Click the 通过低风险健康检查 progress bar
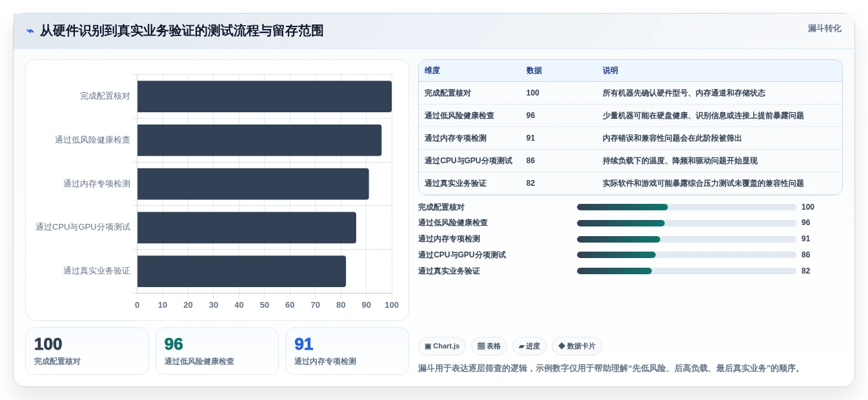The width and height of the screenshot is (868, 400). tap(687, 223)
